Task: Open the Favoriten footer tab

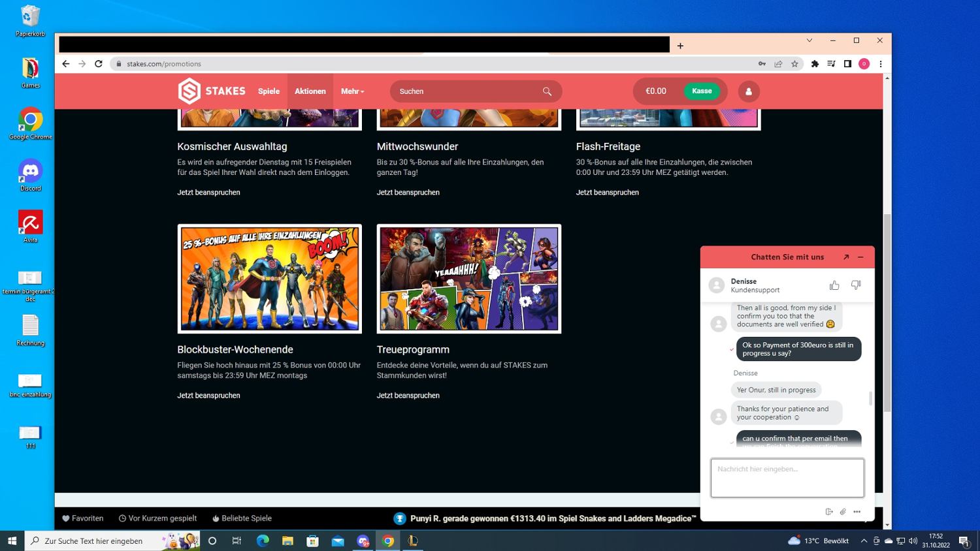Action: click(83, 518)
